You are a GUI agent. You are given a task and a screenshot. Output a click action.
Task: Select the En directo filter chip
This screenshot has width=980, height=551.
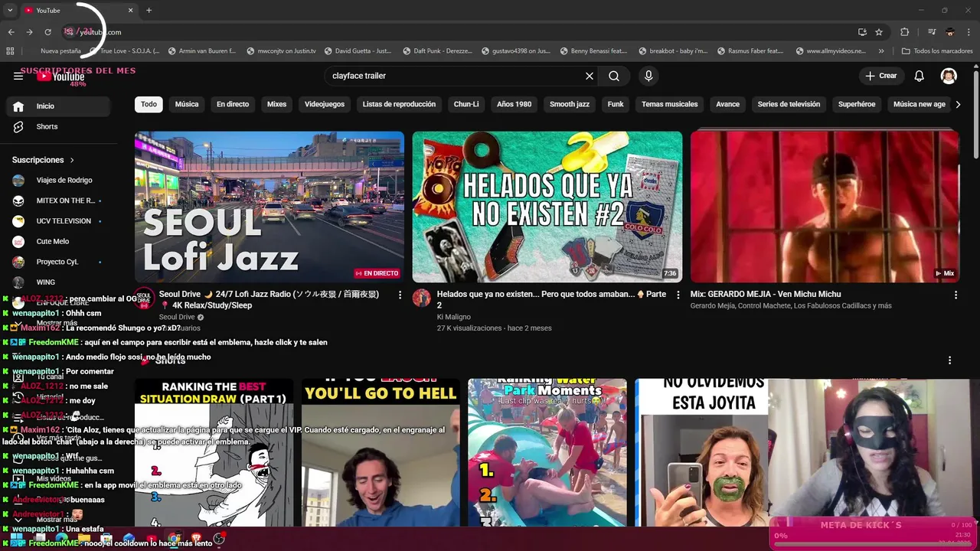pyautogui.click(x=233, y=104)
